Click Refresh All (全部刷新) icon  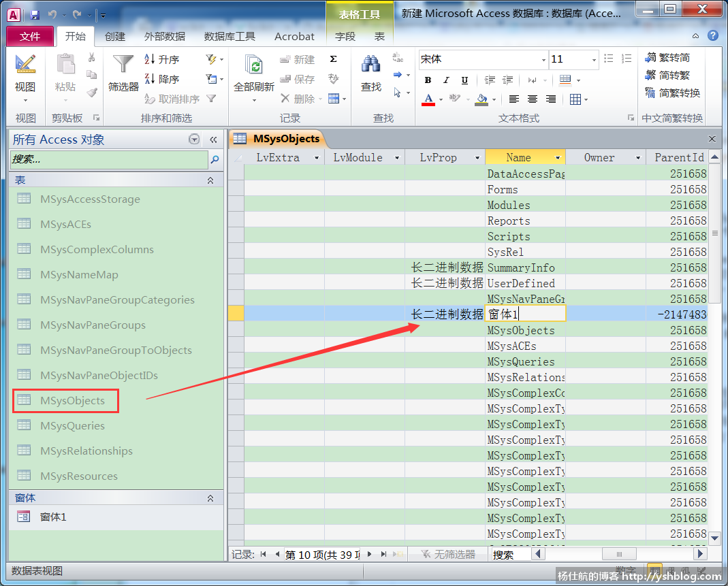point(254,65)
